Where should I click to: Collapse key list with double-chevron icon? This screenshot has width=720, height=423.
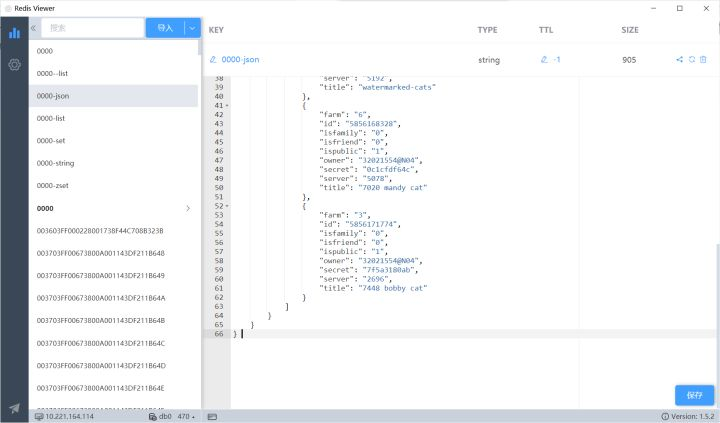coord(34,28)
